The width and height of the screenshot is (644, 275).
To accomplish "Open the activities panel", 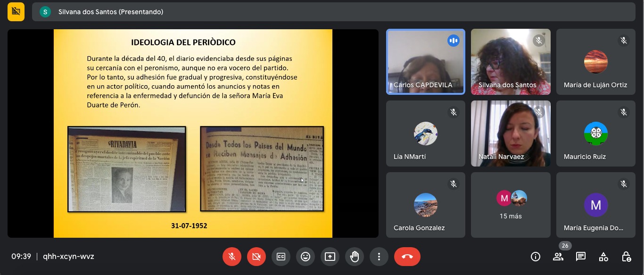I will coord(603,257).
